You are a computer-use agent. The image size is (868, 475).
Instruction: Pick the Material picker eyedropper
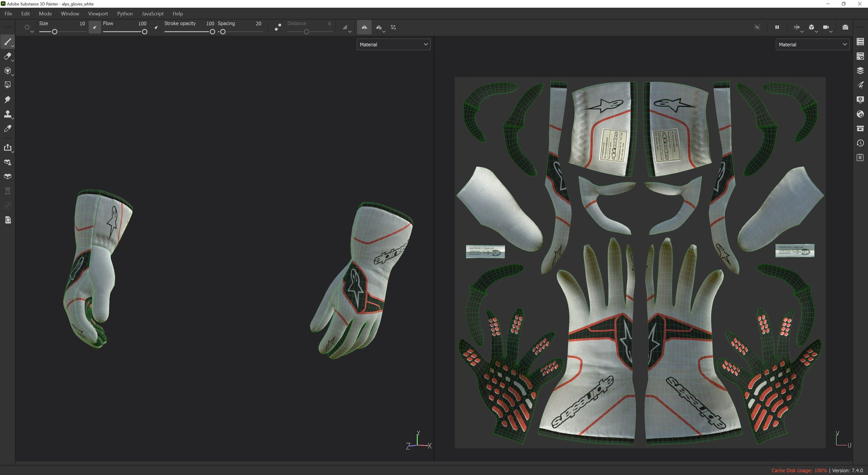[x=8, y=128]
